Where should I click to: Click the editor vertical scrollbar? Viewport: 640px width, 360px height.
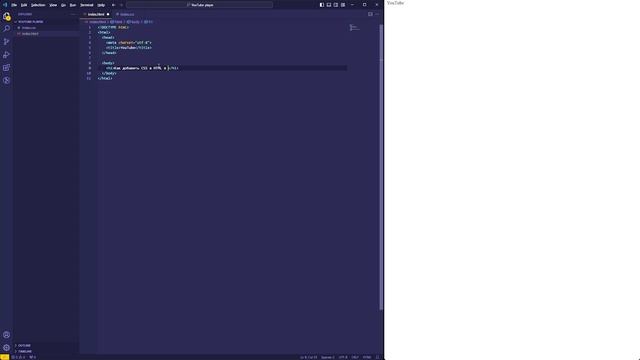pos(381,167)
